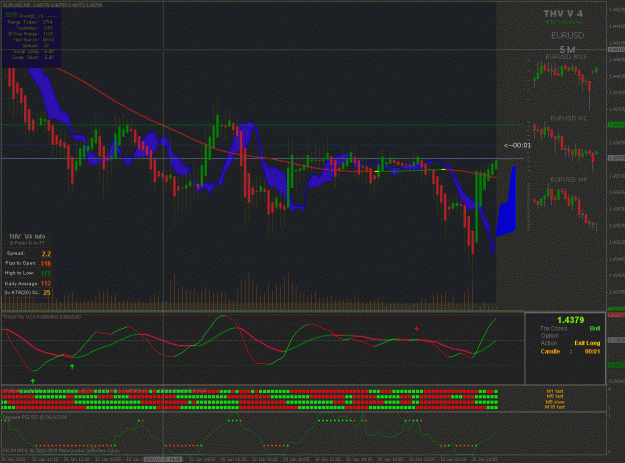Click the "Spread:" label in THV V4 Info

(16, 253)
